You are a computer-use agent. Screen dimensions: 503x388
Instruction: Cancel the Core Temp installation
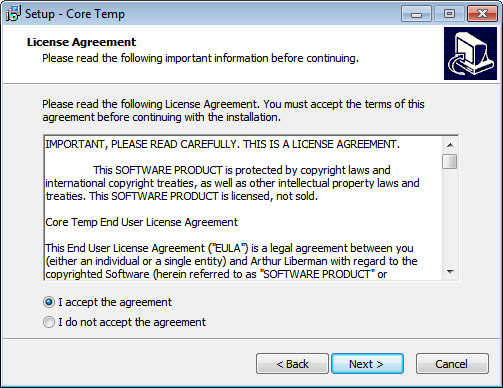(452, 364)
